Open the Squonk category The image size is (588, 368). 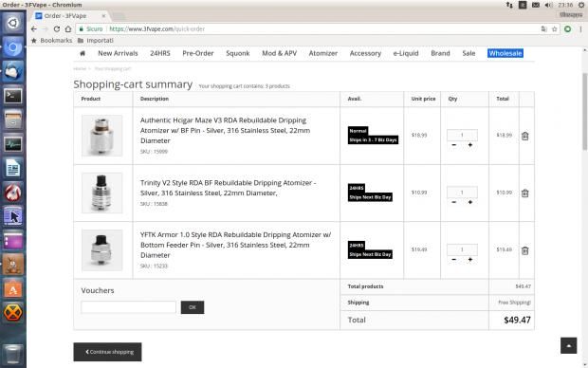238,53
